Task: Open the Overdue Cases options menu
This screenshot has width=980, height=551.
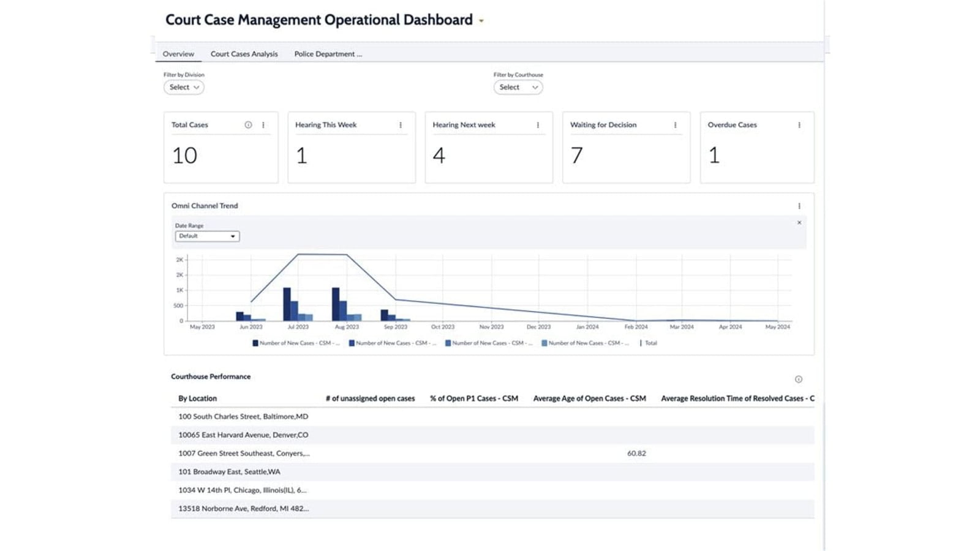Action: click(x=799, y=125)
